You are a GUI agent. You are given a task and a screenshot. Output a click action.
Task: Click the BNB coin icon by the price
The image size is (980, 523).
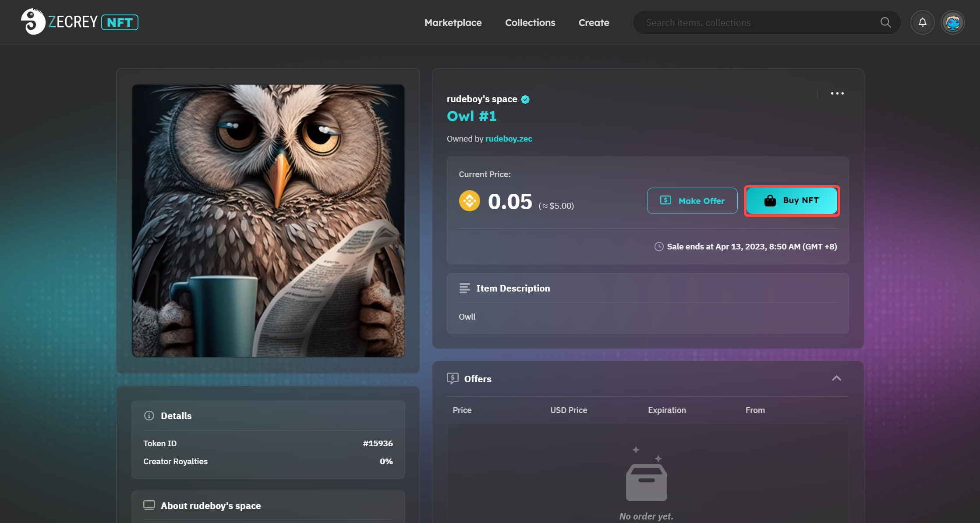(x=469, y=201)
